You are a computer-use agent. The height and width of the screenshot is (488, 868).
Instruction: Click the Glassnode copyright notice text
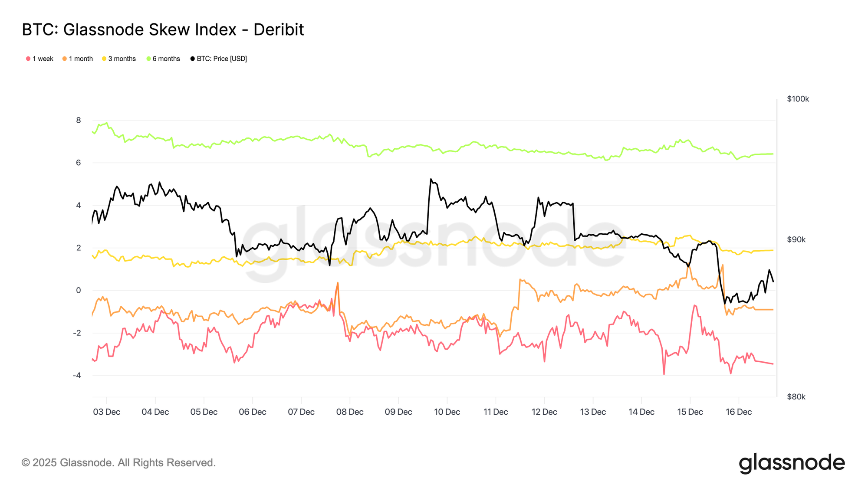point(118,463)
